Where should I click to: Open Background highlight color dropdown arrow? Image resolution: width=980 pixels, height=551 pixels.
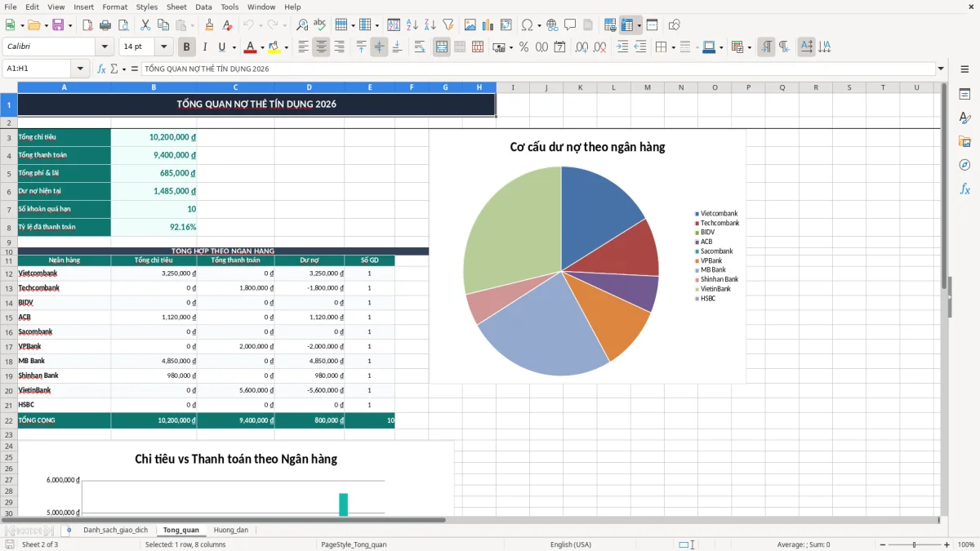tap(286, 47)
